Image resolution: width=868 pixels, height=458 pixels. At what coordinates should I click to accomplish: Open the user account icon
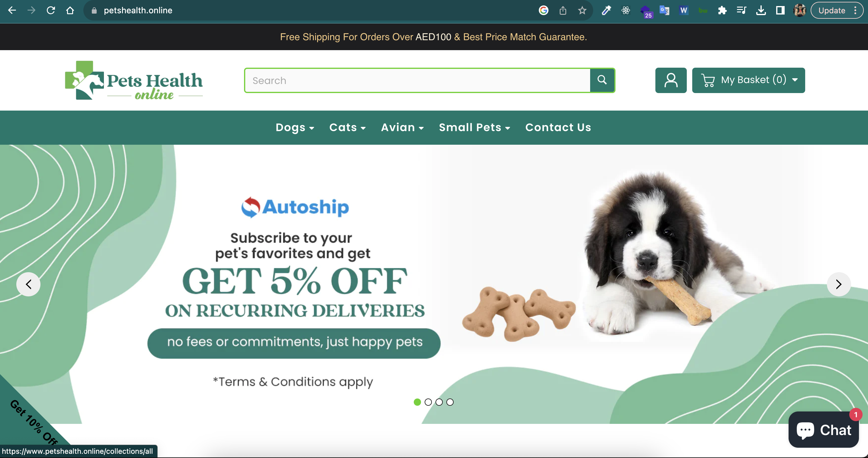point(671,80)
